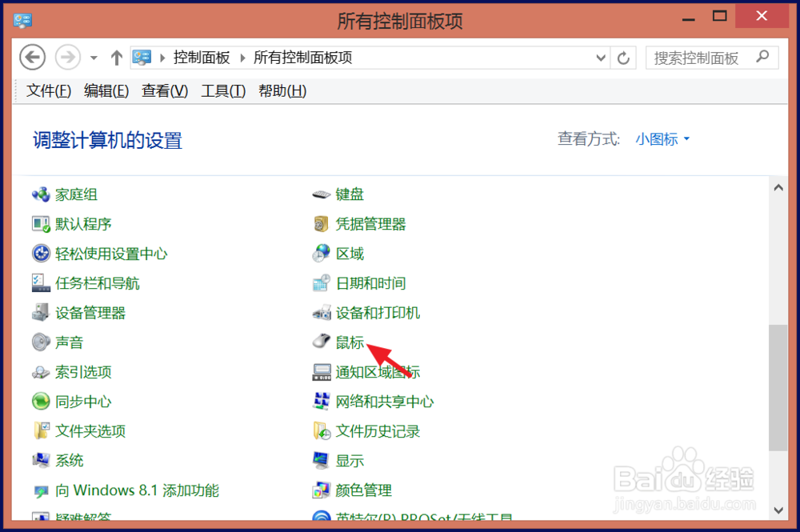
Task: Click the Display (显示) monitor icon
Action: (322, 461)
